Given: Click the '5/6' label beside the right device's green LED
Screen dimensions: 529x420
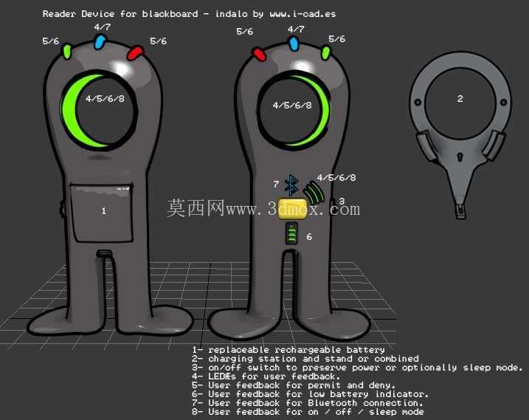Looking at the screenshot, I should [336, 39].
